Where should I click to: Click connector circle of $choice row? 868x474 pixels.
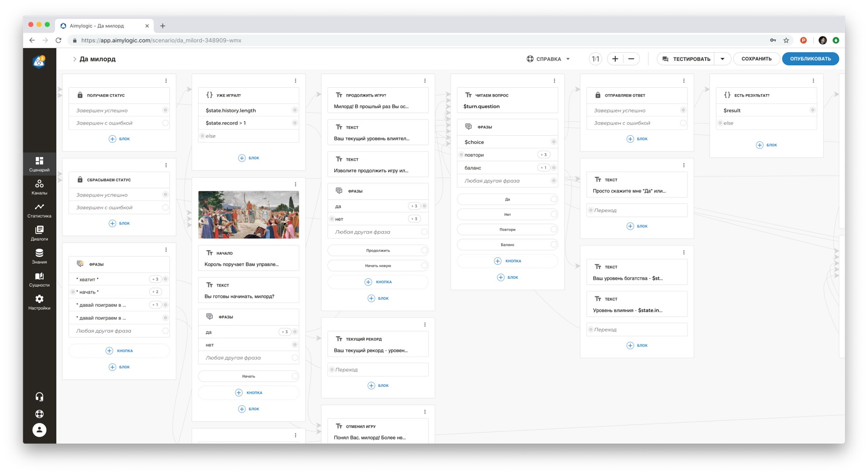(x=554, y=142)
